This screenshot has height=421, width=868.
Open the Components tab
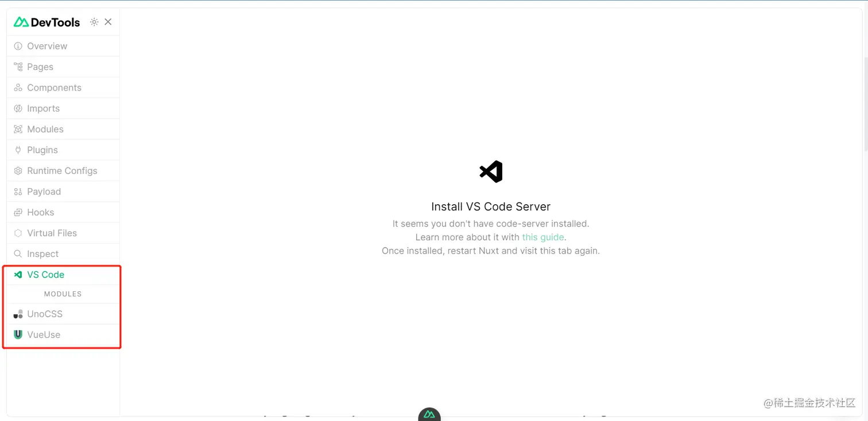[x=63, y=88]
